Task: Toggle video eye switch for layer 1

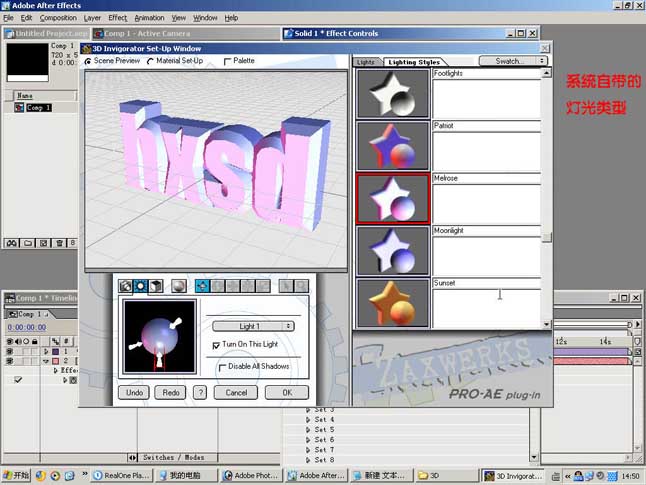Action: point(9,351)
